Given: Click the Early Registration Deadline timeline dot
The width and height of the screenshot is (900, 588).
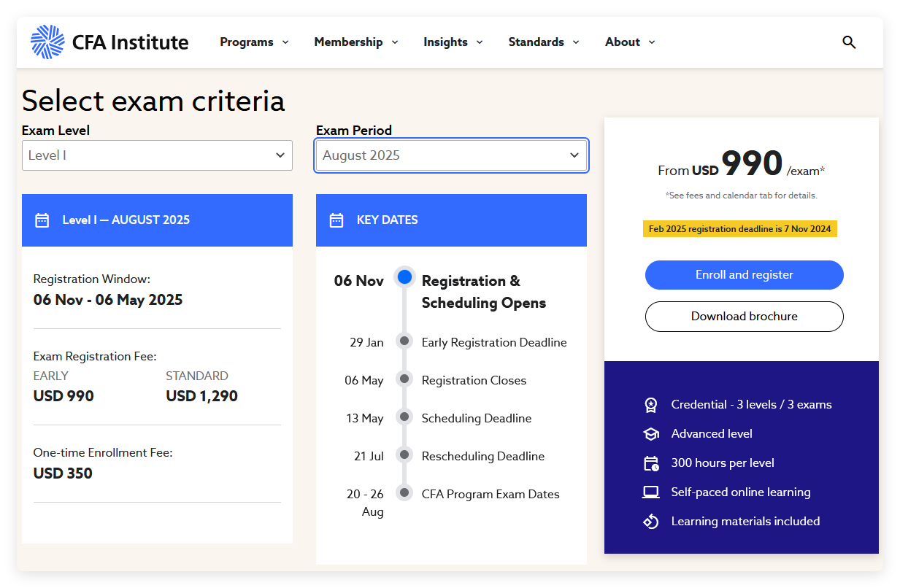Looking at the screenshot, I should pyautogui.click(x=404, y=341).
